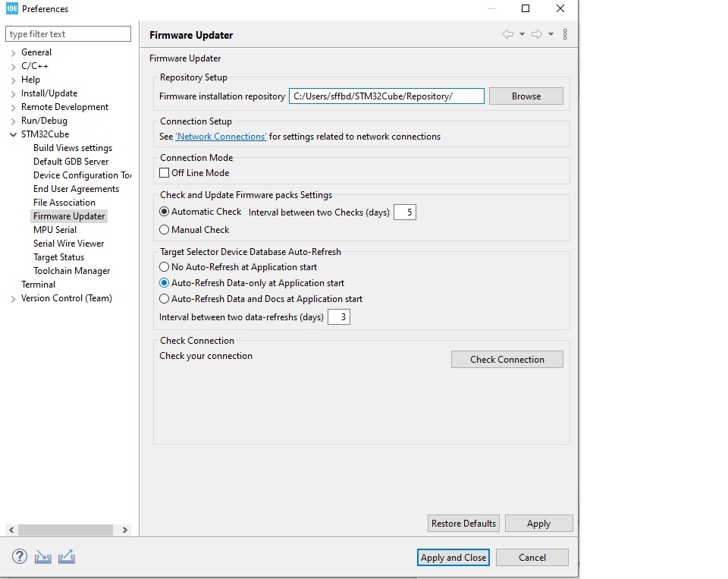Expand the General tree node

14,53
